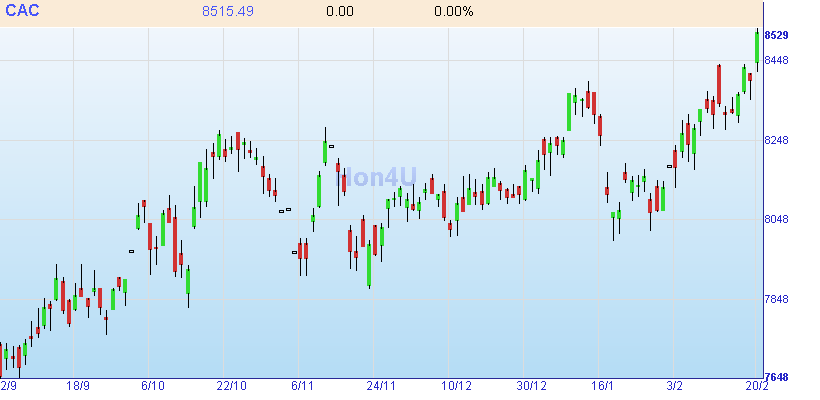This screenshot has width=820, height=400.
Task: Click the 16/1 date marker
Action: (602, 386)
